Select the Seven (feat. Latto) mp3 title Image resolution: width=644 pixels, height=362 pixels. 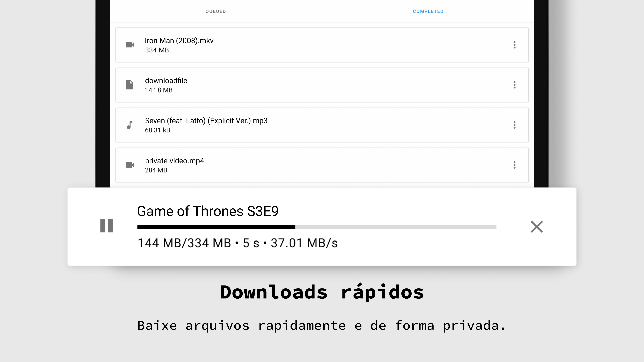(x=206, y=121)
